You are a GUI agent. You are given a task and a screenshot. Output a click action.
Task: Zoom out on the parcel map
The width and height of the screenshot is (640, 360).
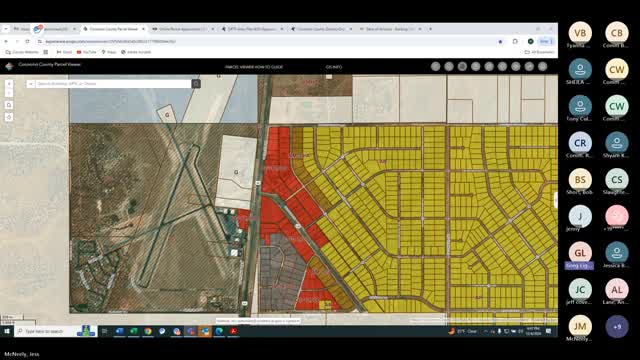[9, 93]
